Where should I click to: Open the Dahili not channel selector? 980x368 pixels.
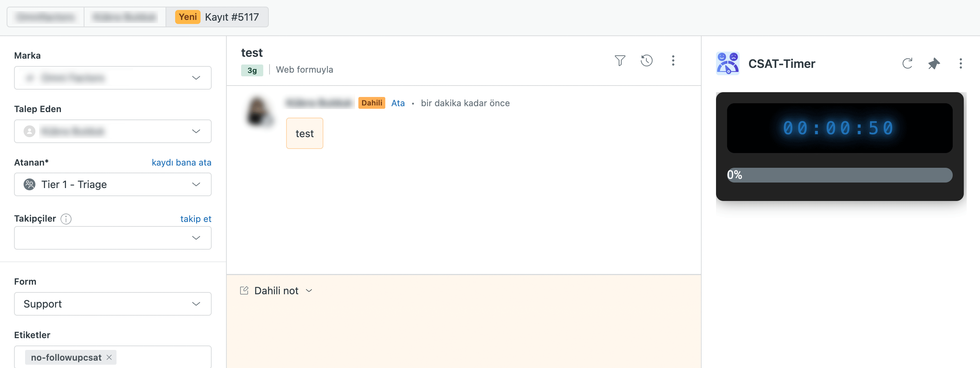309,290
